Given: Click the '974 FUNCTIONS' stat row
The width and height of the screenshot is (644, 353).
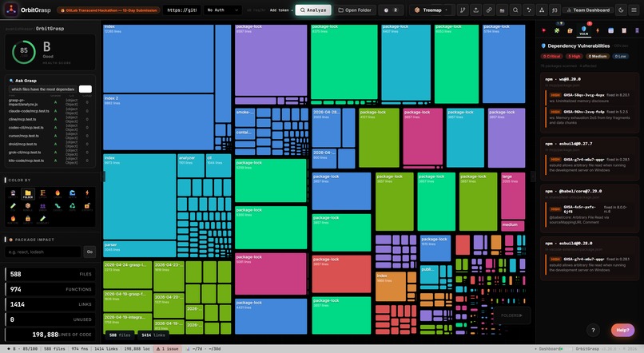Looking at the screenshot, I should [50, 289].
